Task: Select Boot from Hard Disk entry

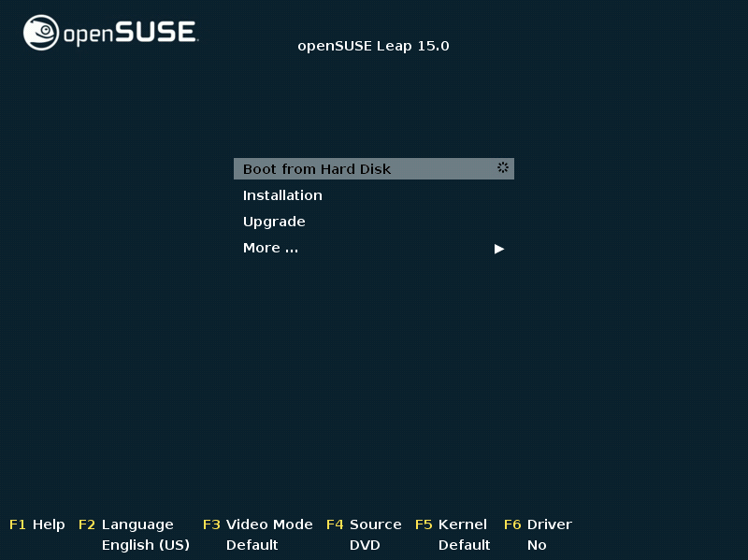Action: pyautogui.click(x=317, y=169)
